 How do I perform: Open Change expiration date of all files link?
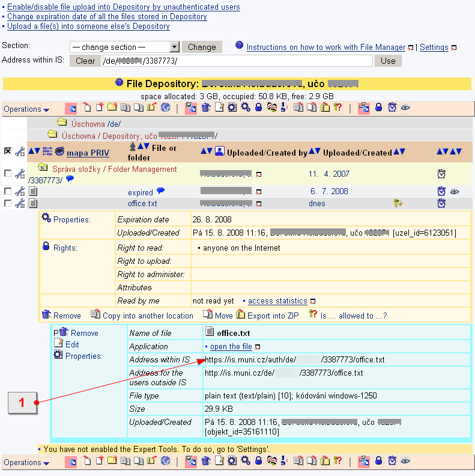click(107, 16)
